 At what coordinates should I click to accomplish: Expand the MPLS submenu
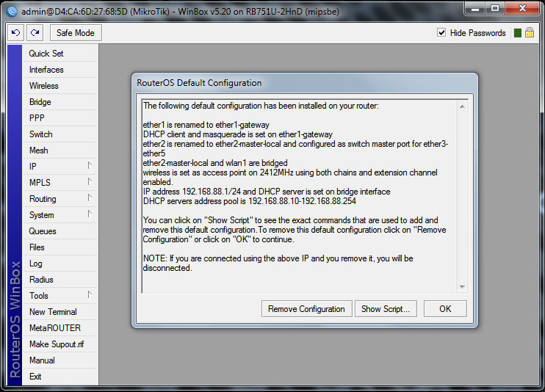[x=60, y=183]
